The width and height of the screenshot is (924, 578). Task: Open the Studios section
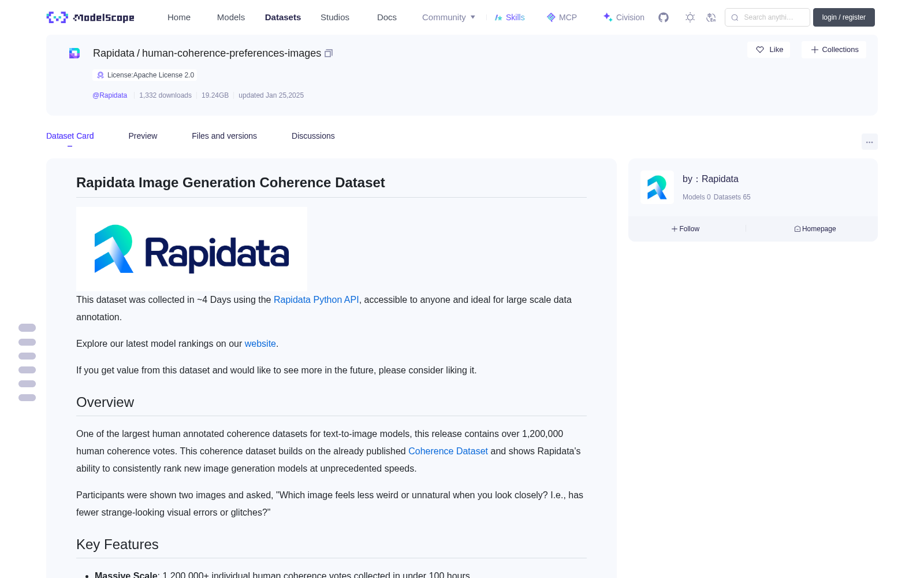tap(335, 17)
